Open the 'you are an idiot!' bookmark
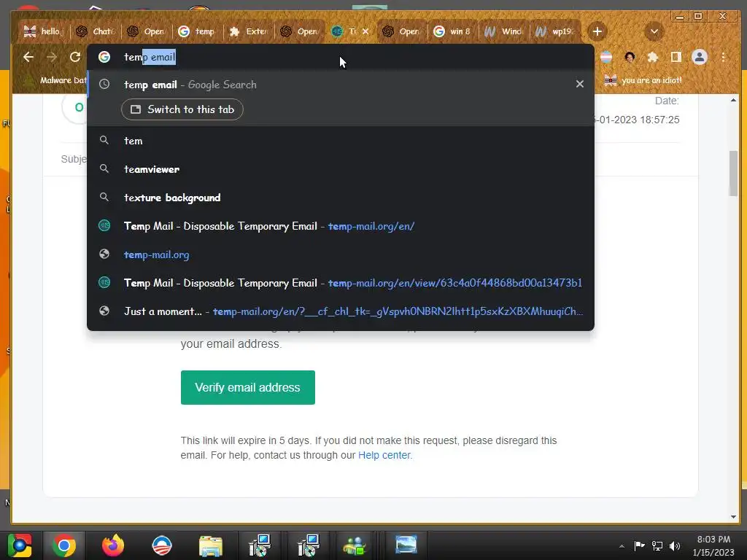747x560 pixels. click(643, 80)
